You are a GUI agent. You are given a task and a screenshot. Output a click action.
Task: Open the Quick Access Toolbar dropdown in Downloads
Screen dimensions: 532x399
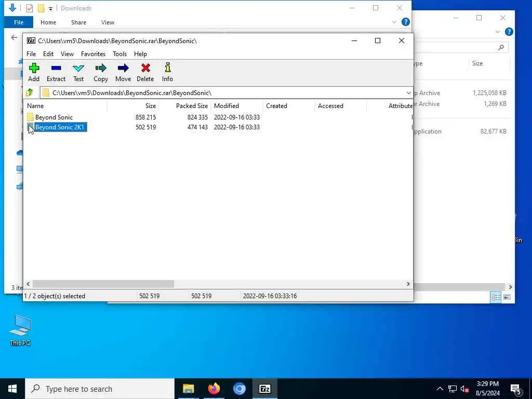pos(50,8)
